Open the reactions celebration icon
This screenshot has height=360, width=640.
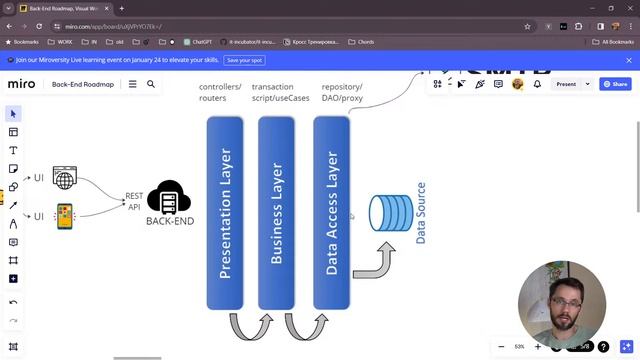tap(480, 84)
